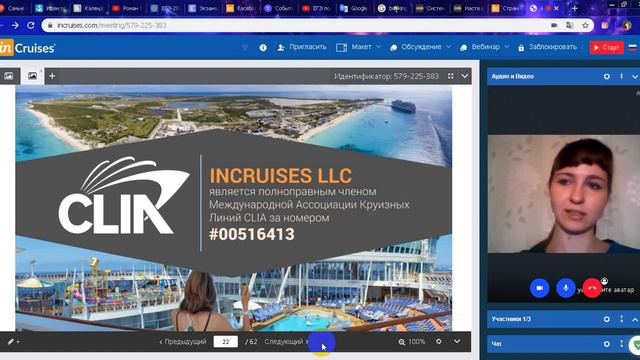
Task: Toggle the webcam with the camera button
Action: coord(540,288)
